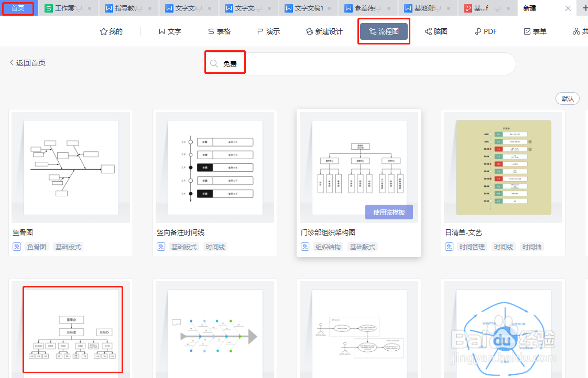This screenshot has width=588, height=378.
Task: Click the magnifier icon in the search bar
Action: click(213, 63)
